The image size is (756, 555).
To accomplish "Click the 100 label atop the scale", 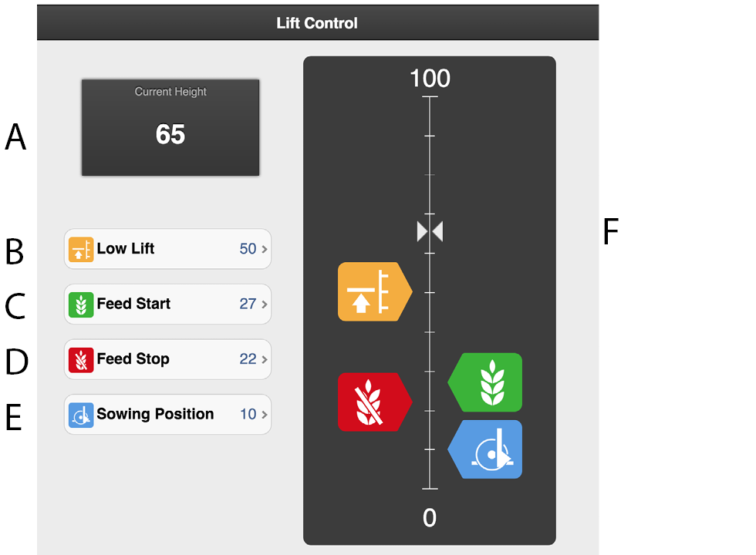I will click(x=430, y=79).
